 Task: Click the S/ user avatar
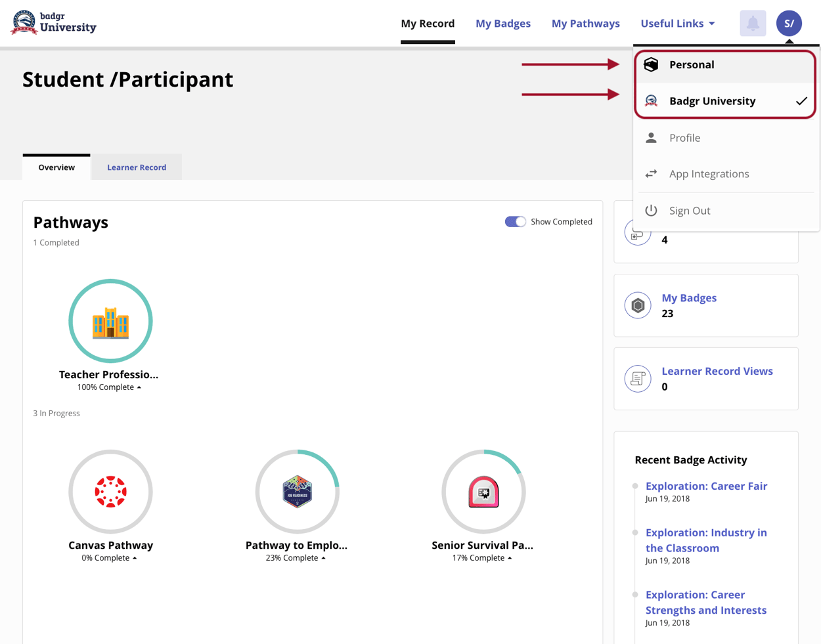(x=789, y=24)
